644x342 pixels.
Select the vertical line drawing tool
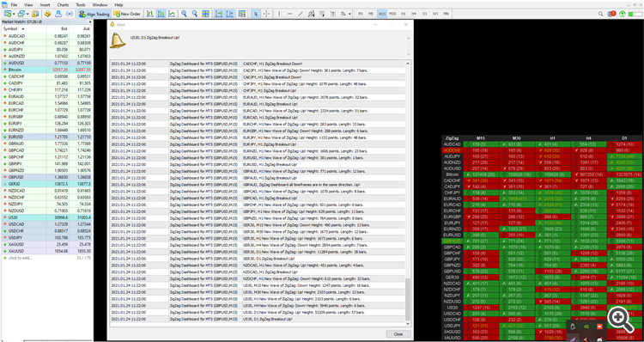(x=279, y=14)
